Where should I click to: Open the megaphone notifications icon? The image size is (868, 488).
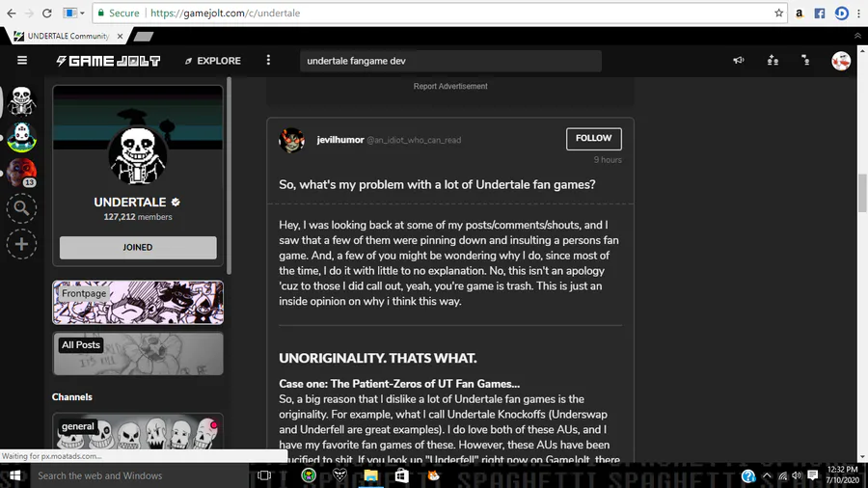(739, 61)
